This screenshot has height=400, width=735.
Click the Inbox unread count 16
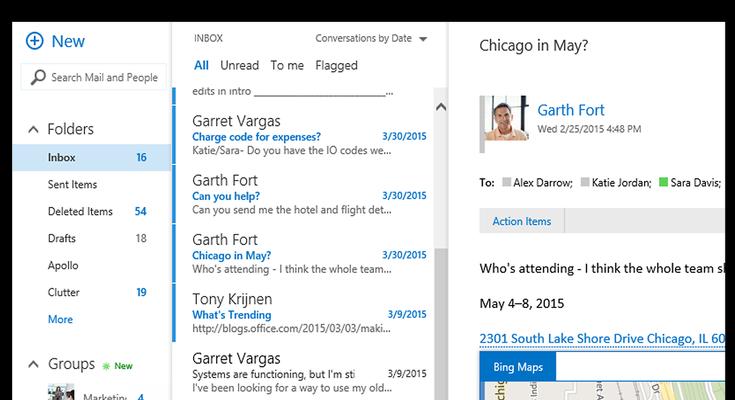click(x=141, y=158)
